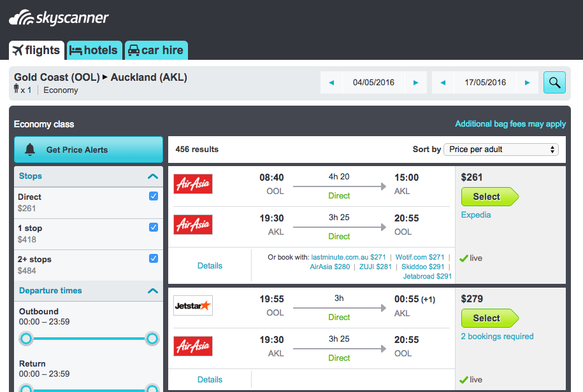Go to previous return date arrow
The image size is (583, 392).
pos(443,83)
